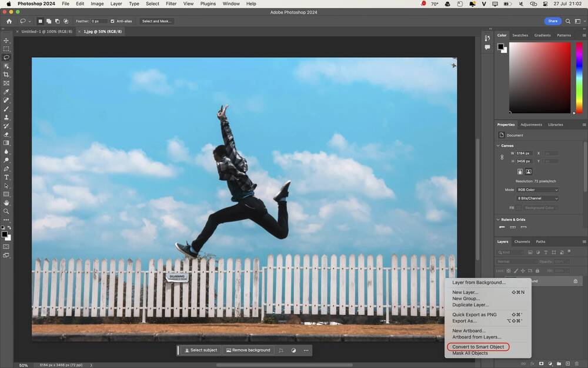Select the Lasso tool in the toolbar

point(6,57)
